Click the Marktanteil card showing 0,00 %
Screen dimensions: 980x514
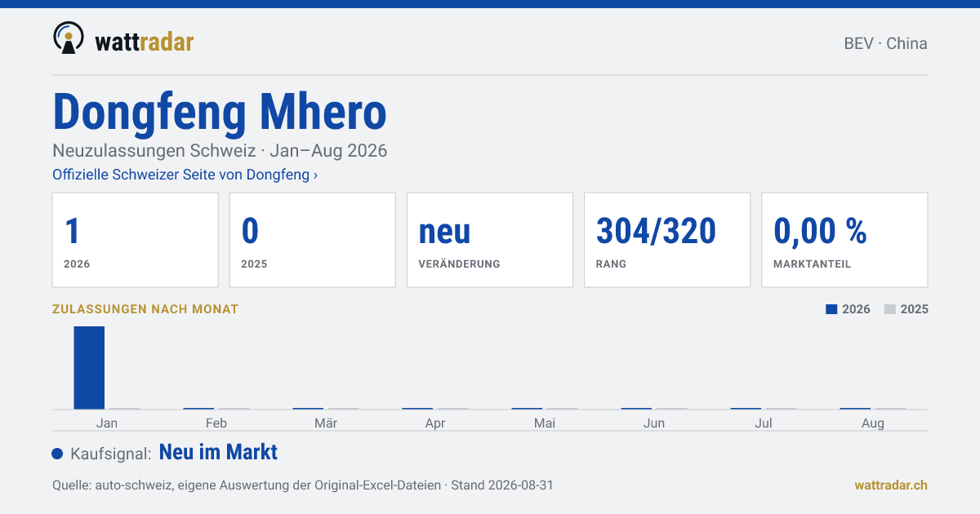[x=844, y=240]
